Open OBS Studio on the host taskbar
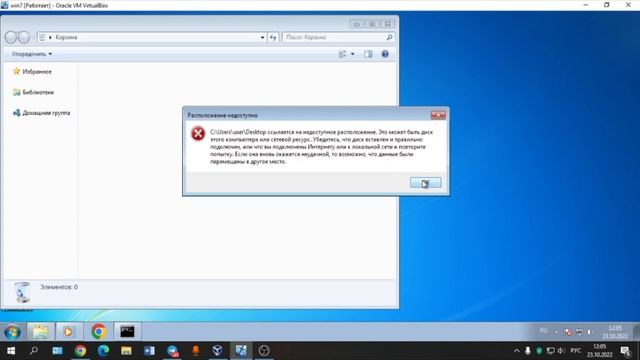Viewport: 640px width, 360px height. click(x=264, y=351)
